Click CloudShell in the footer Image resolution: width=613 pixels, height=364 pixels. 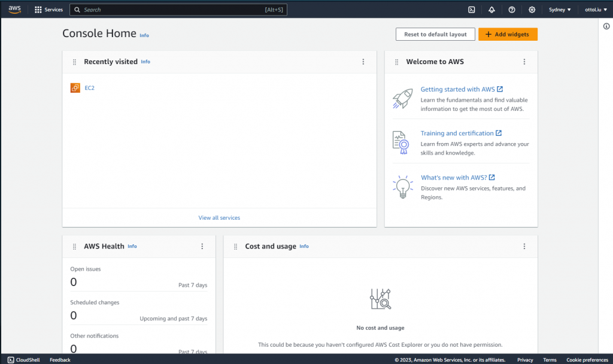24,360
